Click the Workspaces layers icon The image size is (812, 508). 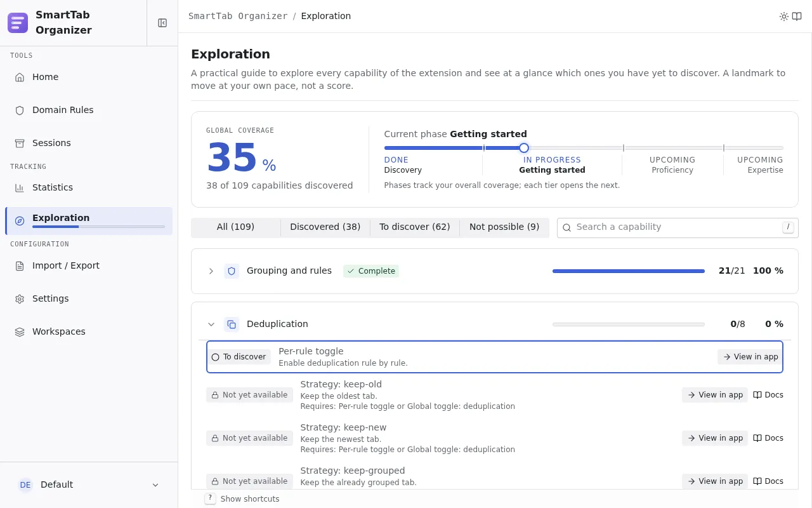tap(20, 332)
